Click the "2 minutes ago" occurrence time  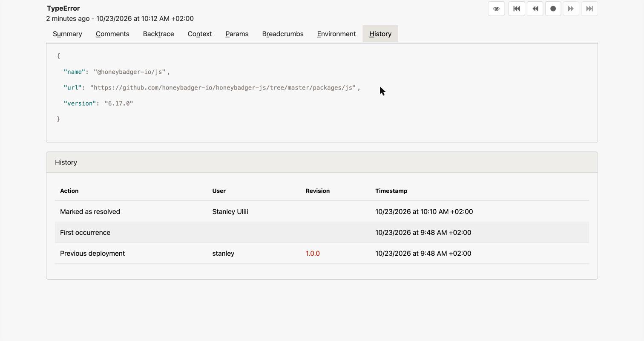click(x=68, y=18)
